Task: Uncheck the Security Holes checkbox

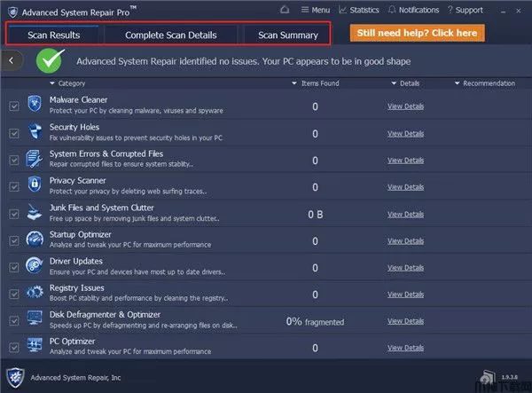Action: tap(14, 133)
